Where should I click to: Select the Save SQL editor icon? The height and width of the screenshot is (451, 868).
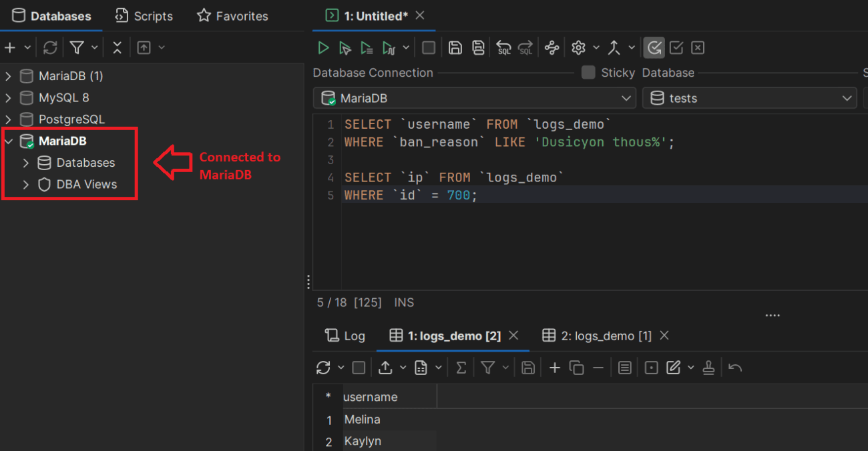click(x=455, y=47)
